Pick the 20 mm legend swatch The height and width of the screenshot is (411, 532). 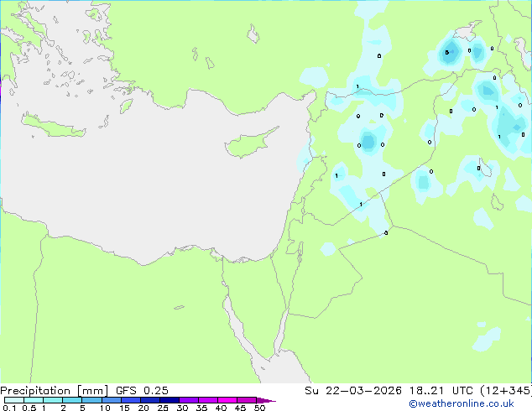tap(149, 400)
